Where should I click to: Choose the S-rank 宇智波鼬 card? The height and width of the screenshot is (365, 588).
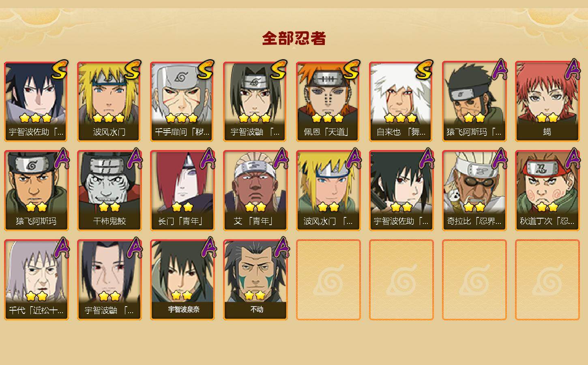[255, 101]
